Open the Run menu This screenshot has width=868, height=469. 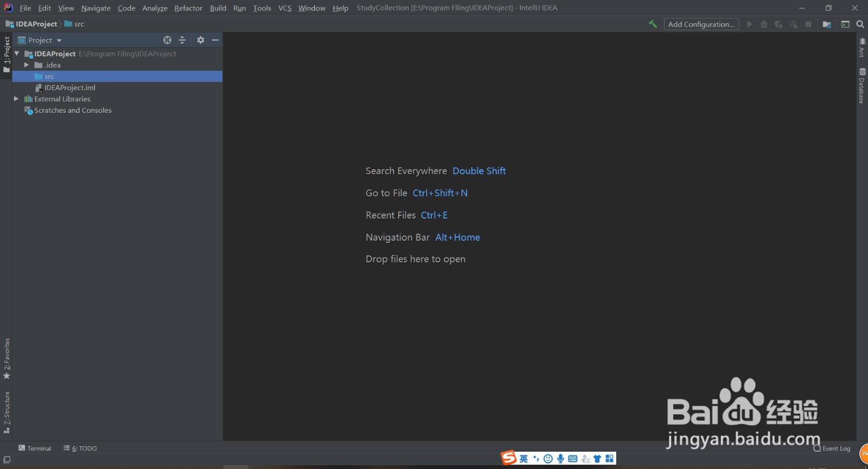point(239,8)
